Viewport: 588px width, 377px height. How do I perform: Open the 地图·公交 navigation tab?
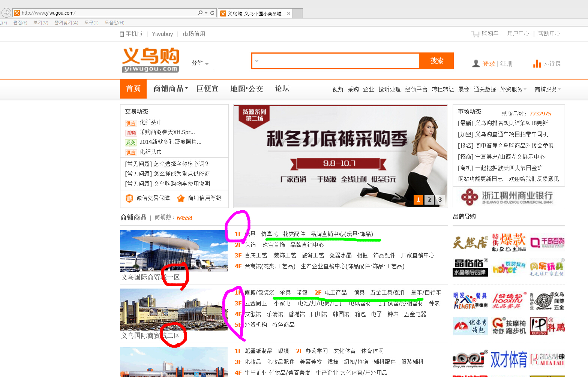(x=247, y=89)
